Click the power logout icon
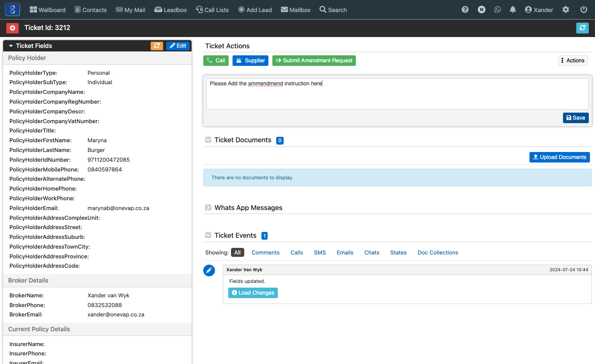The width and height of the screenshot is (595, 364). click(x=584, y=10)
